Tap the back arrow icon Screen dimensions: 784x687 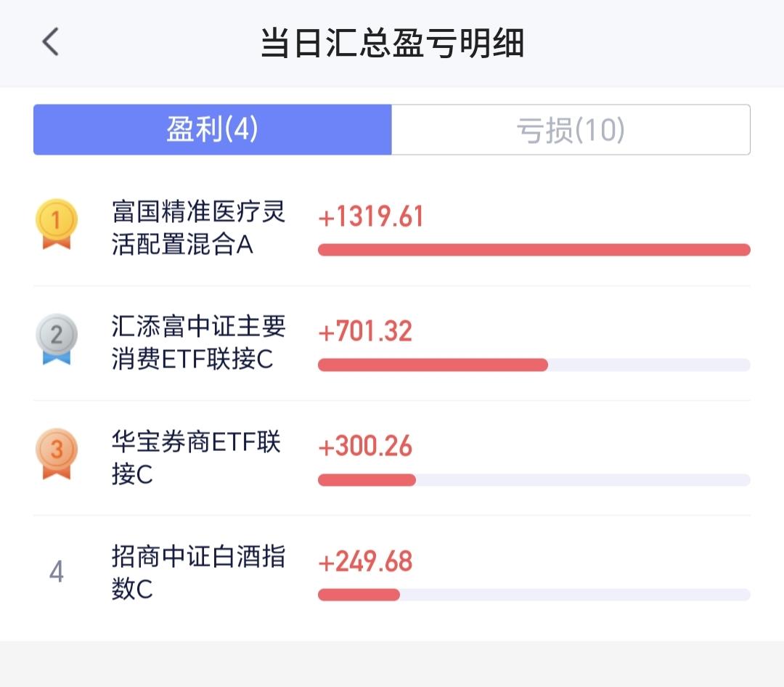coord(50,43)
